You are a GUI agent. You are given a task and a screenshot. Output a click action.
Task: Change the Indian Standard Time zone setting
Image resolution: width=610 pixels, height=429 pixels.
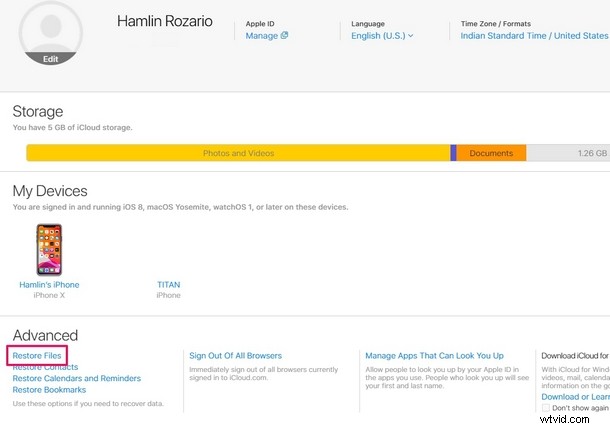(x=532, y=35)
